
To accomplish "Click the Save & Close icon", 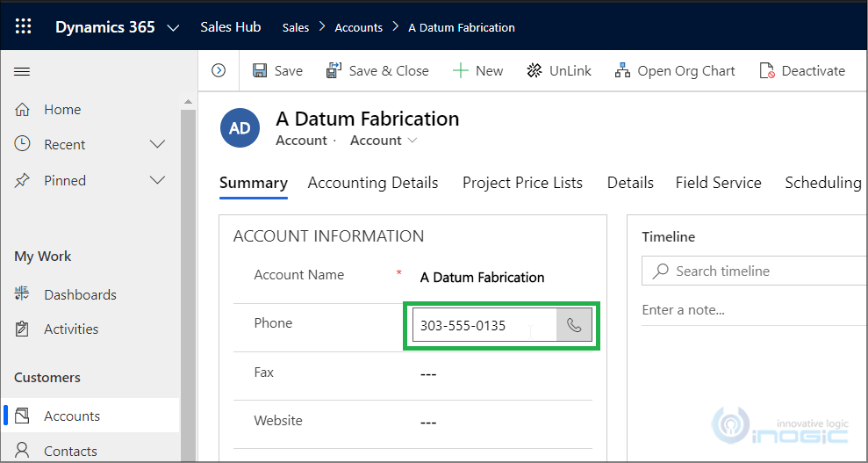I will (334, 70).
